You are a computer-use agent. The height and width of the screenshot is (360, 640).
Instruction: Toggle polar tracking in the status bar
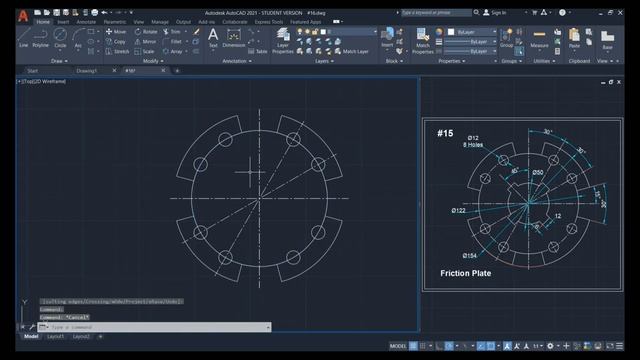tap(449, 346)
